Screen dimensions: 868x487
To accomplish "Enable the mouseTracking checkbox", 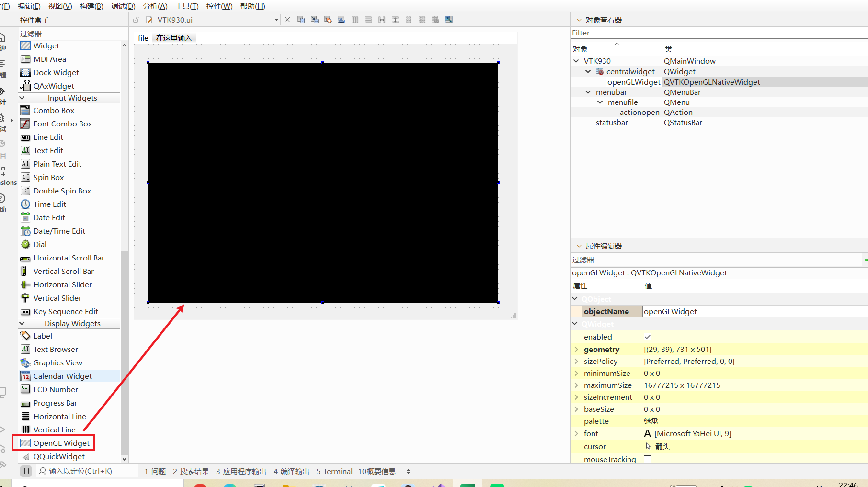I will (x=648, y=459).
